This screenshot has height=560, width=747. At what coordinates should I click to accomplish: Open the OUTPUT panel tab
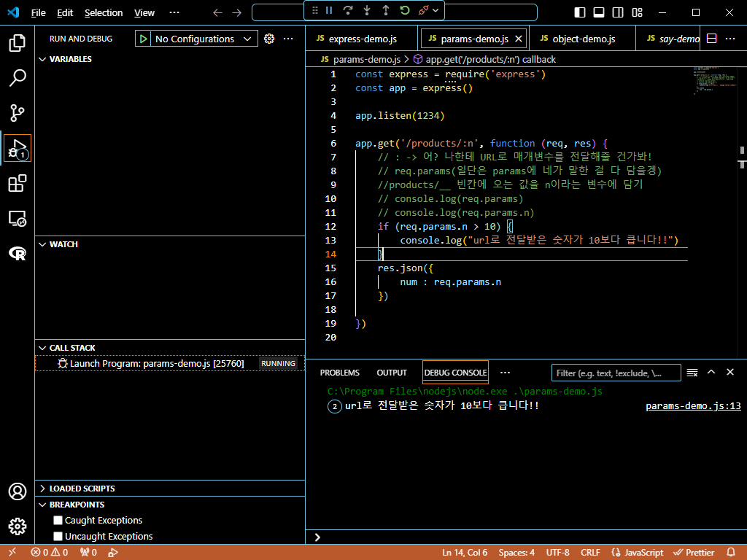pyautogui.click(x=392, y=373)
